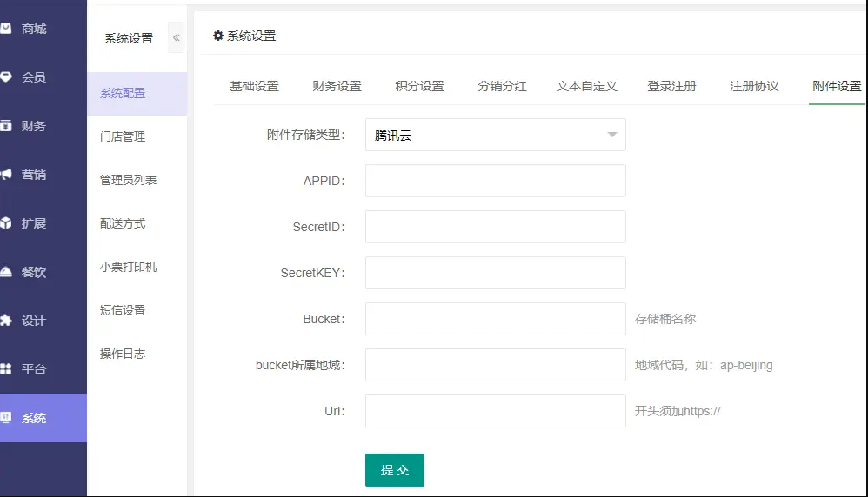Switch to the 财务设置 tab

[337, 86]
